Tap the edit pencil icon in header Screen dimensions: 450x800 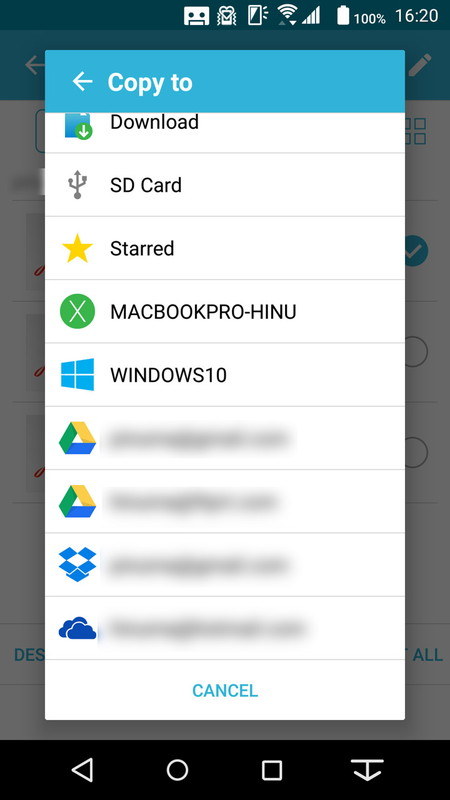pos(420,65)
